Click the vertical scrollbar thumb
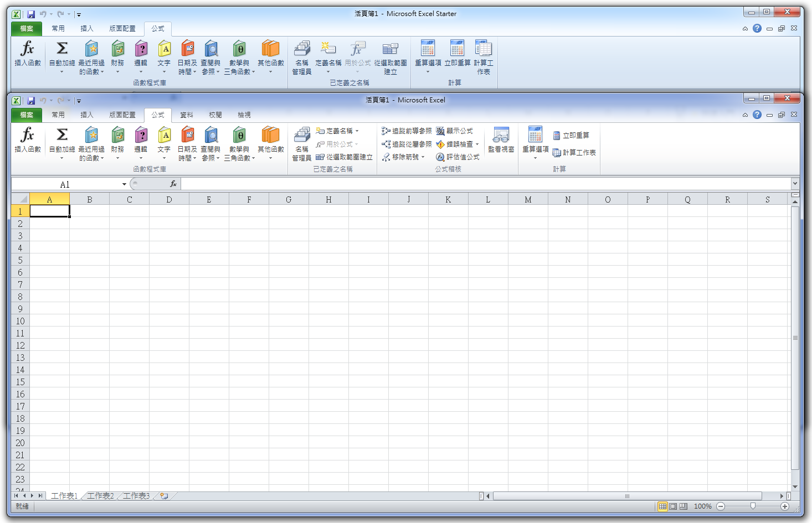812x523 pixels. click(x=795, y=338)
